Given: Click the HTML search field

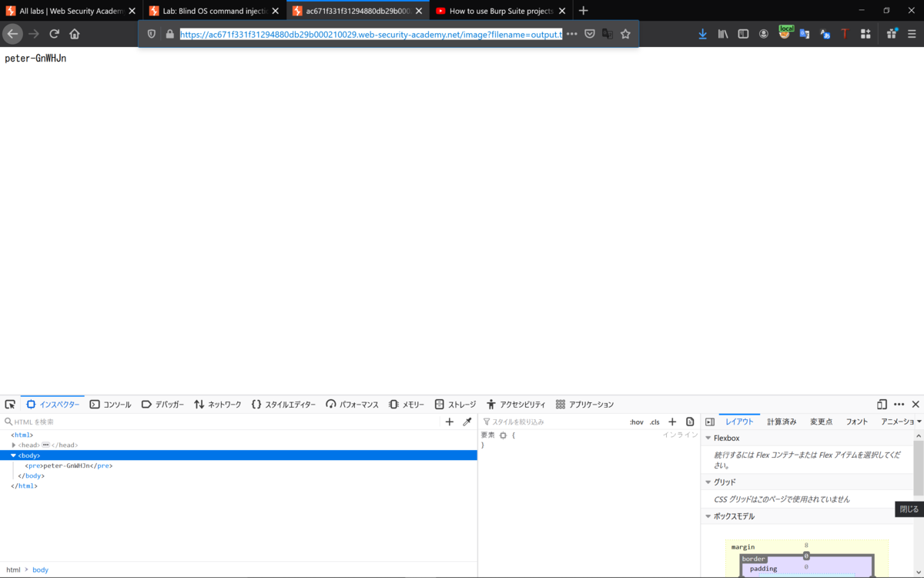Looking at the screenshot, I should (x=223, y=422).
